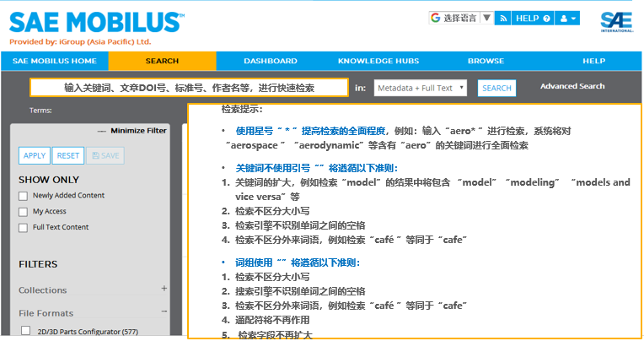Click the SEARCH button beside the dropdown

(496, 88)
